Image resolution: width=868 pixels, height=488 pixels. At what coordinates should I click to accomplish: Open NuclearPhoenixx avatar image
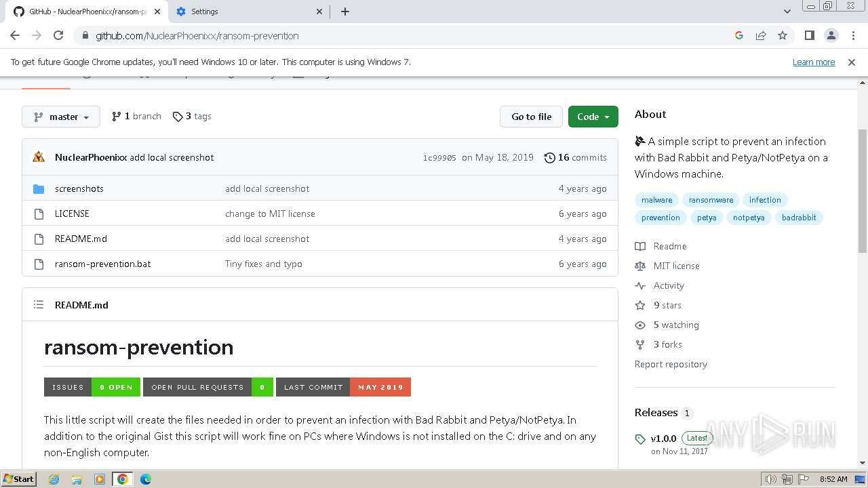(39, 157)
